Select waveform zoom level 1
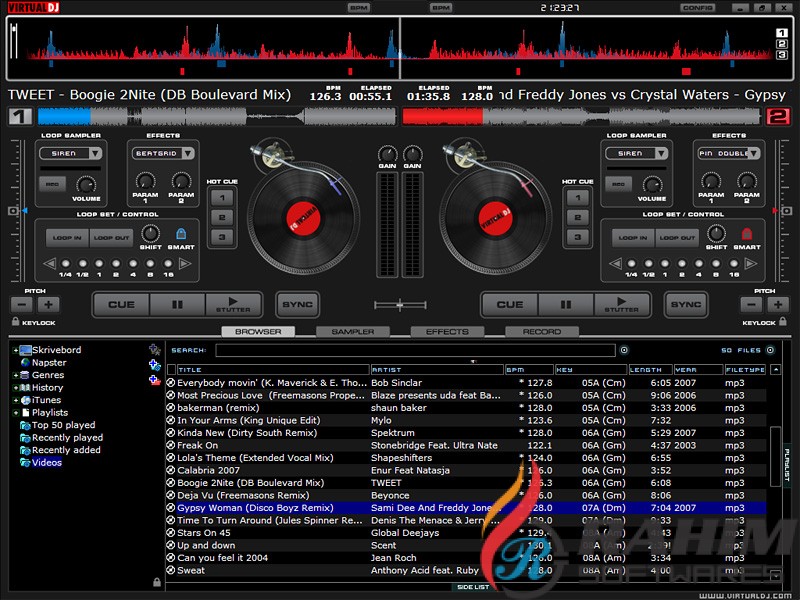Screen dimensions: 800x600 [782, 33]
